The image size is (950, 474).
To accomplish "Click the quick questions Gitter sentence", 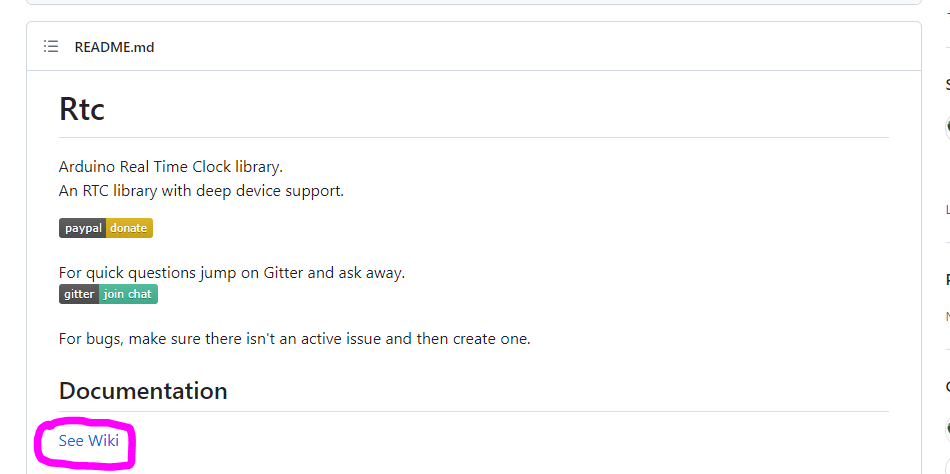I will (x=232, y=273).
